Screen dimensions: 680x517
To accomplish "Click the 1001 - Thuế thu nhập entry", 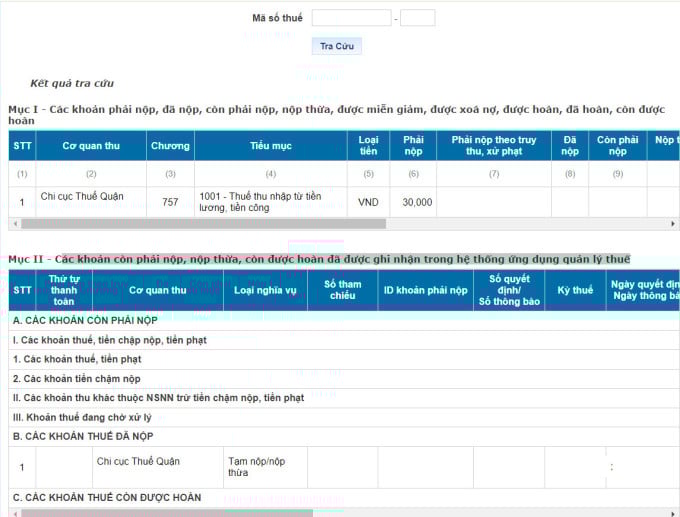I will tap(260, 202).
